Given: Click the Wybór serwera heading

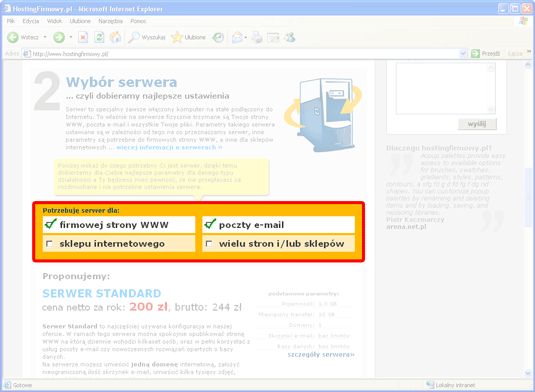Looking at the screenshot, I should [121, 82].
